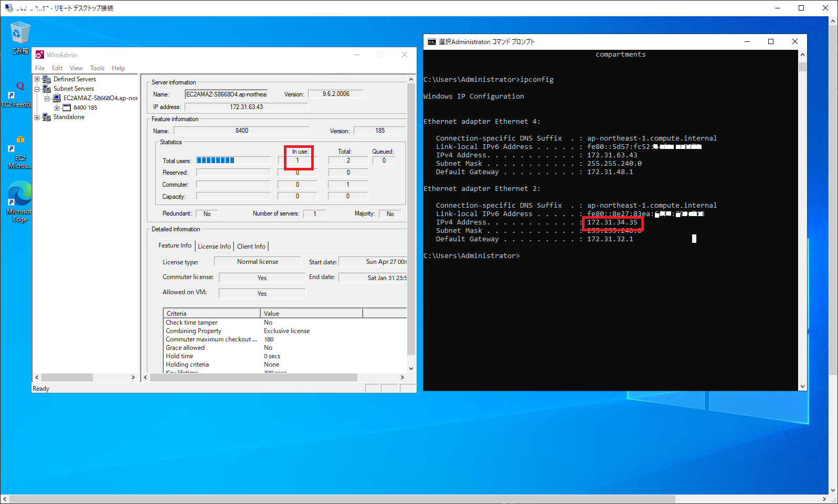Viewport: 838px width, 504px height.
Task: Expand the 8400 185 feature node
Action: 57,108
